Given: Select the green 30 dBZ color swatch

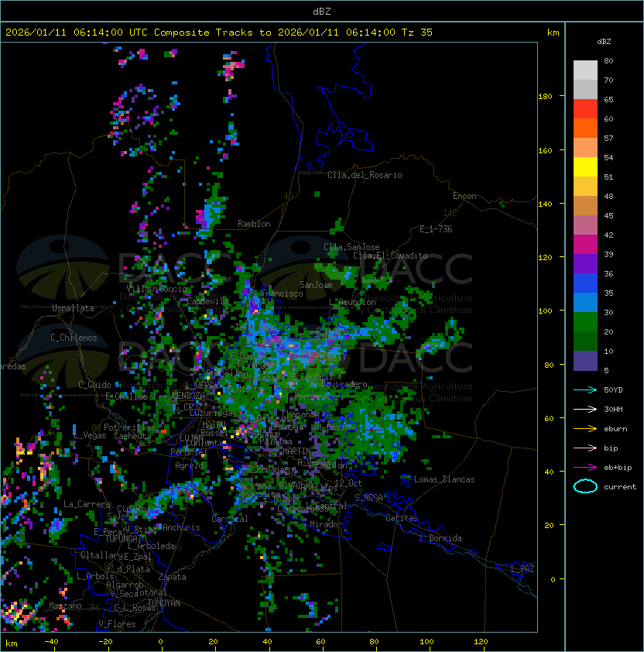Looking at the screenshot, I should pos(585,322).
